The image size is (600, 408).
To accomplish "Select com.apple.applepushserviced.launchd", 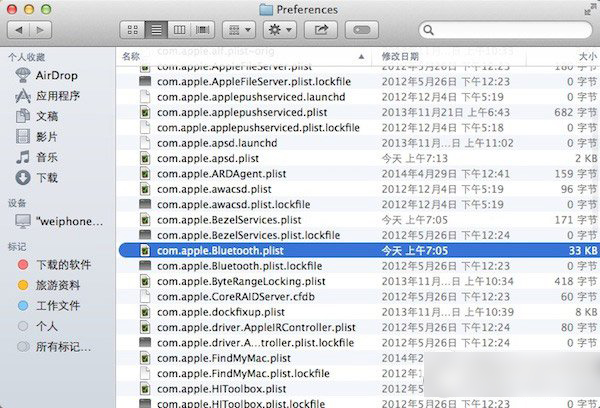I will point(358,97).
